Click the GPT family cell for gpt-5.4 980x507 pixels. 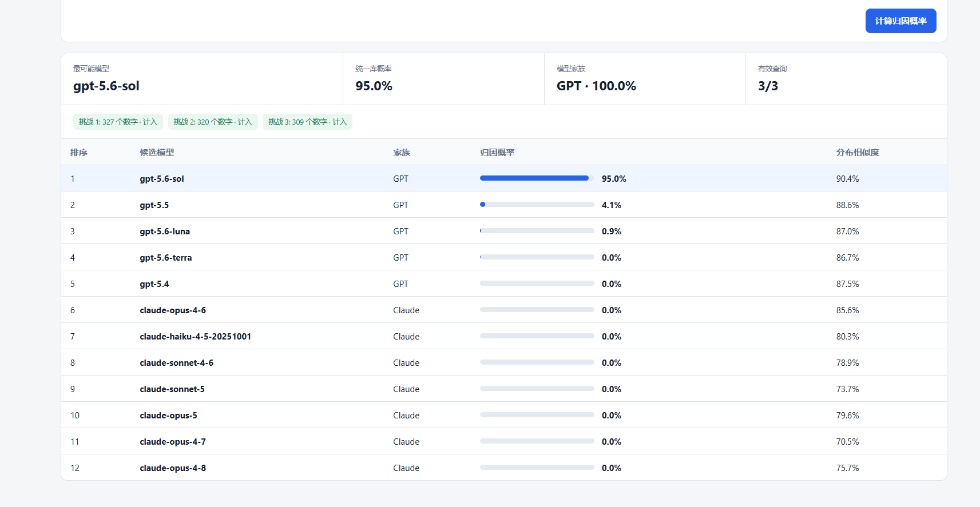pos(401,284)
